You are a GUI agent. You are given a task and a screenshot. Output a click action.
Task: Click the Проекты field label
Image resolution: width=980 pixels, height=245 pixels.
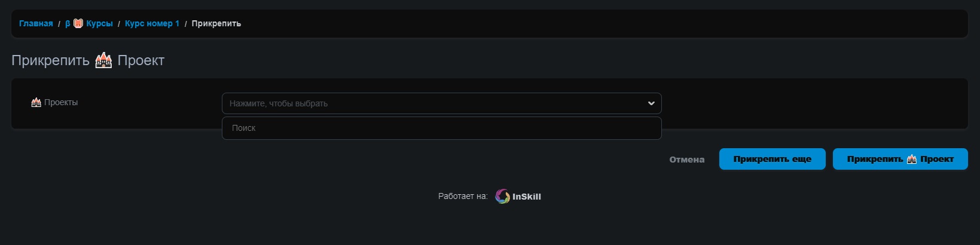61,103
